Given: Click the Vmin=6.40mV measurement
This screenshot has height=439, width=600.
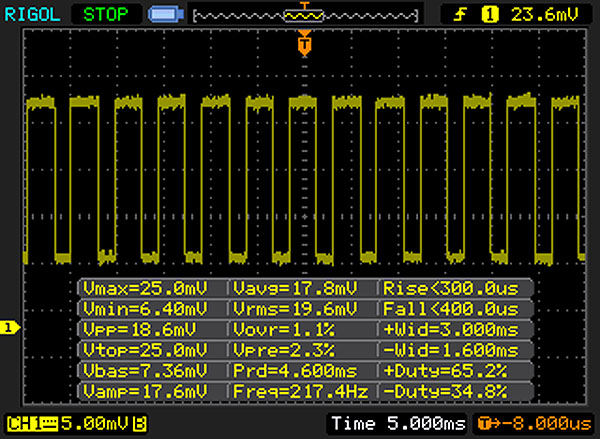Looking at the screenshot, I should point(145,309).
